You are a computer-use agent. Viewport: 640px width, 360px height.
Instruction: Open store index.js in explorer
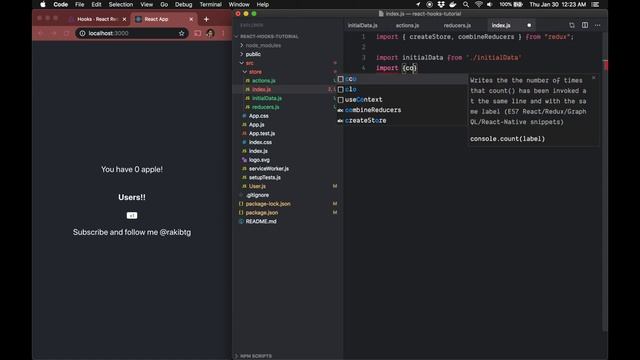coord(261,89)
